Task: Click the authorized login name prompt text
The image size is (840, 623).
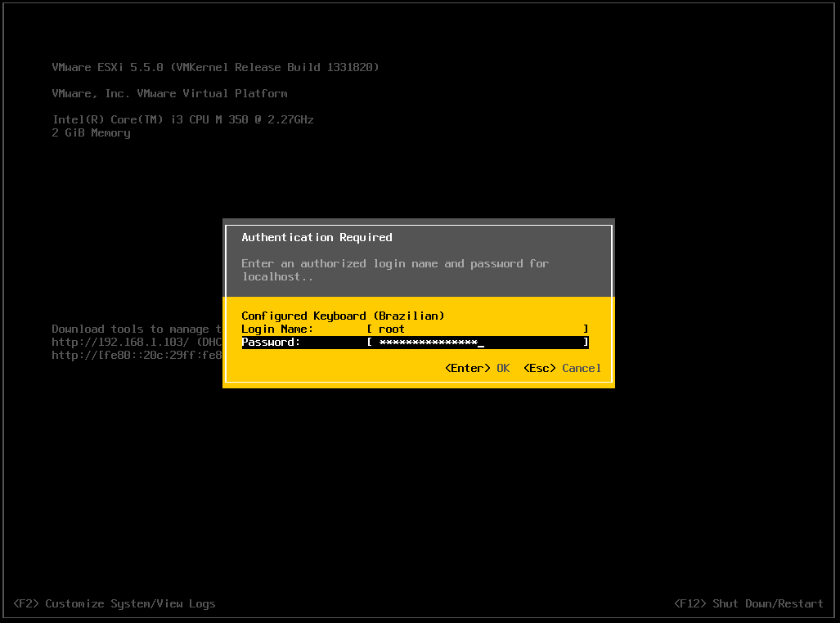Action: click(x=395, y=263)
